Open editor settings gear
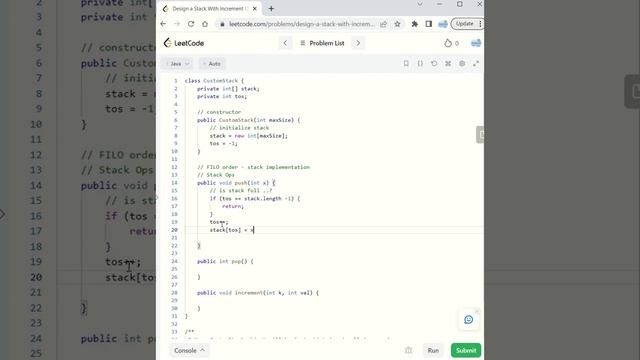 coord(462,64)
